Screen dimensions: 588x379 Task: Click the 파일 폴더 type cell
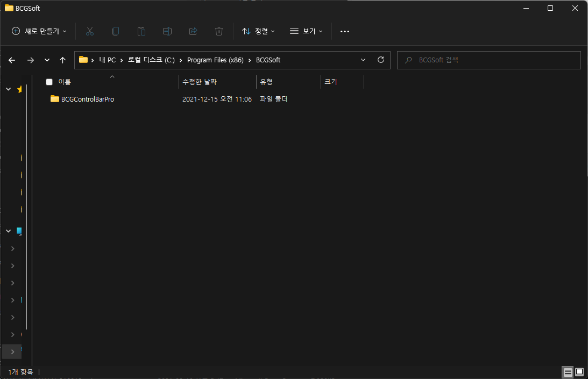click(274, 99)
